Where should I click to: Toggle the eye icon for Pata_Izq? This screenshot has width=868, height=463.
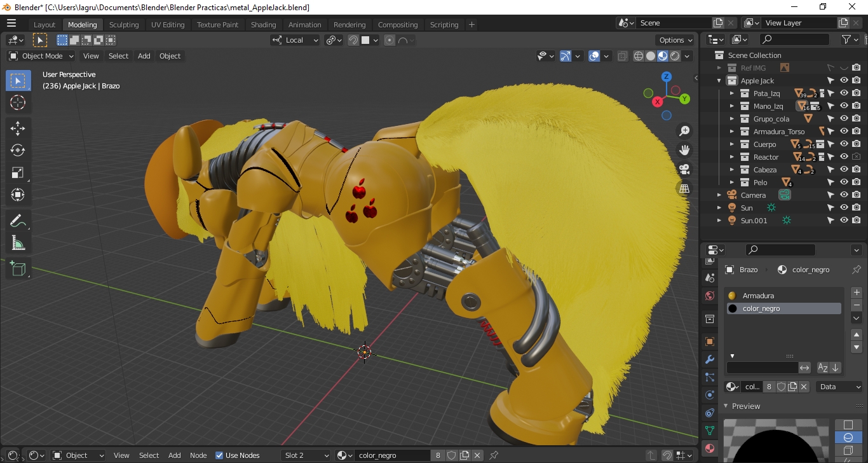pyautogui.click(x=844, y=93)
